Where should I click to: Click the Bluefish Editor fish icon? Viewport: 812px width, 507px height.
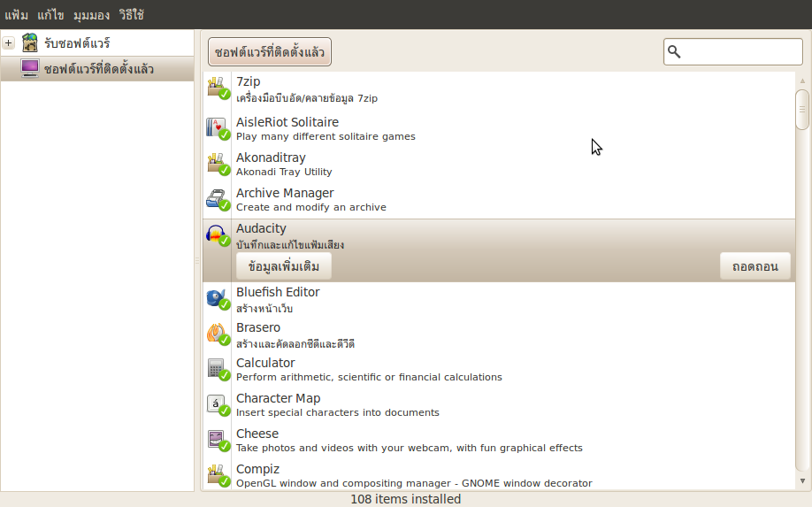pos(218,299)
